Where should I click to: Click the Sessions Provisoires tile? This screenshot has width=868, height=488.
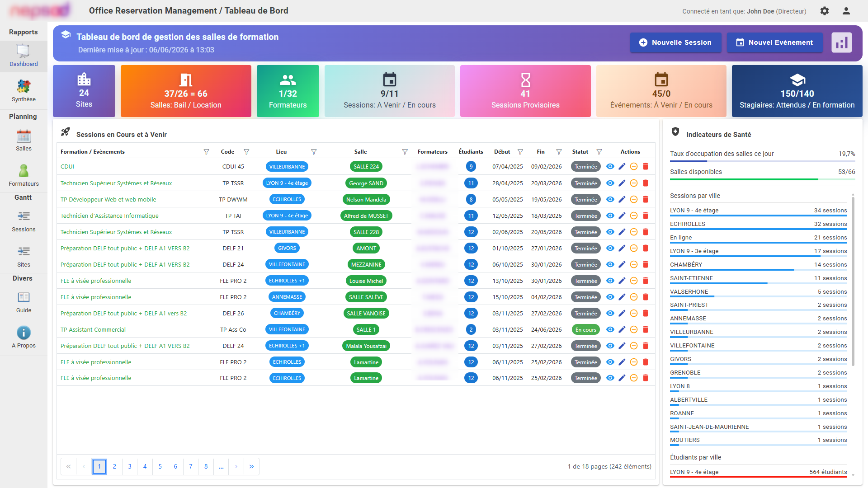(x=525, y=91)
